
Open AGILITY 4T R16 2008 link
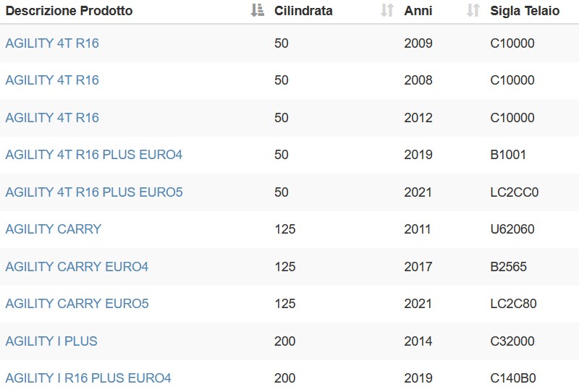pyautogui.click(x=52, y=80)
